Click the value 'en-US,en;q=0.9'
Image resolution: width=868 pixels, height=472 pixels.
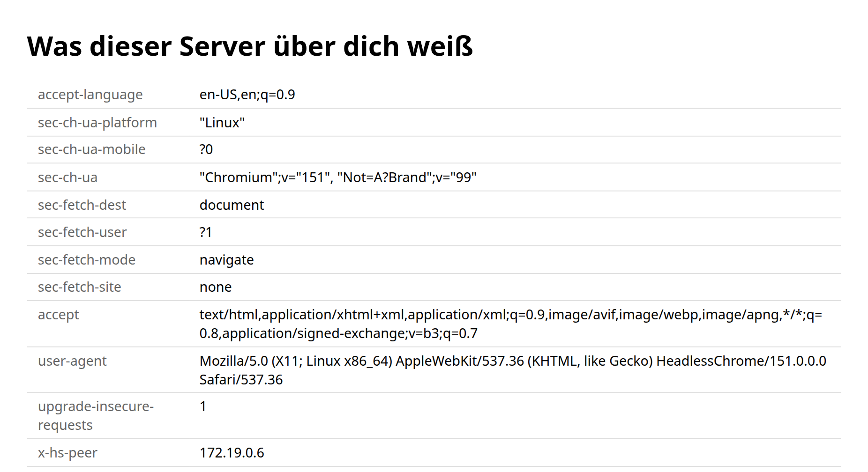point(247,95)
